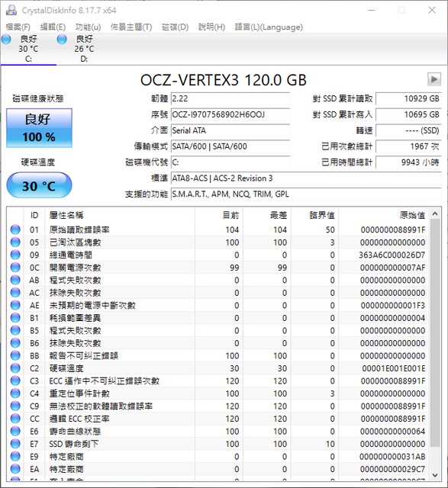Click the 30 °C temperature button
448x488 pixels.
39,185
